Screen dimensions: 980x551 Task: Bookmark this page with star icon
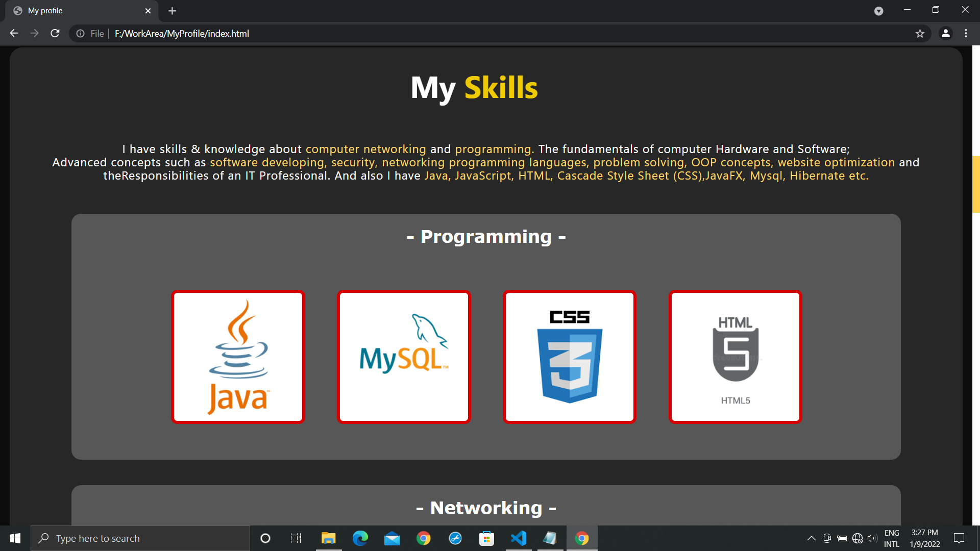(920, 33)
